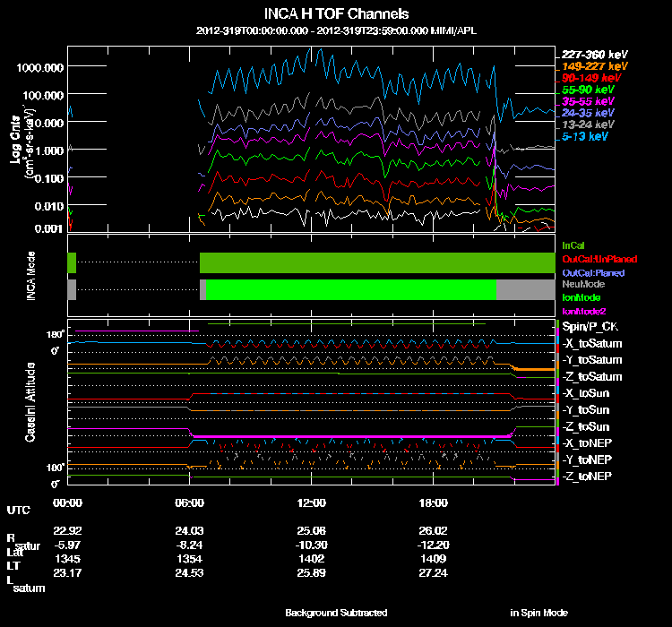Click the 12:00 UTC time axis label
This screenshot has height=627, width=672.
(x=313, y=503)
